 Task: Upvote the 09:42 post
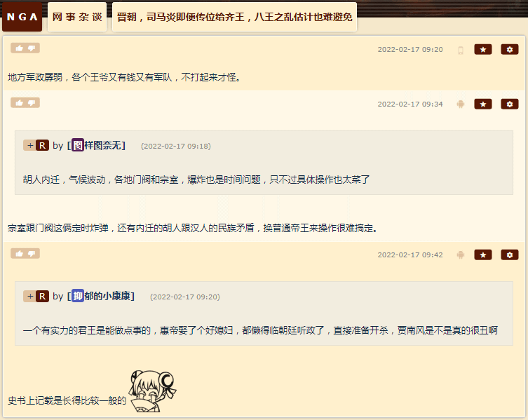tap(19, 254)
